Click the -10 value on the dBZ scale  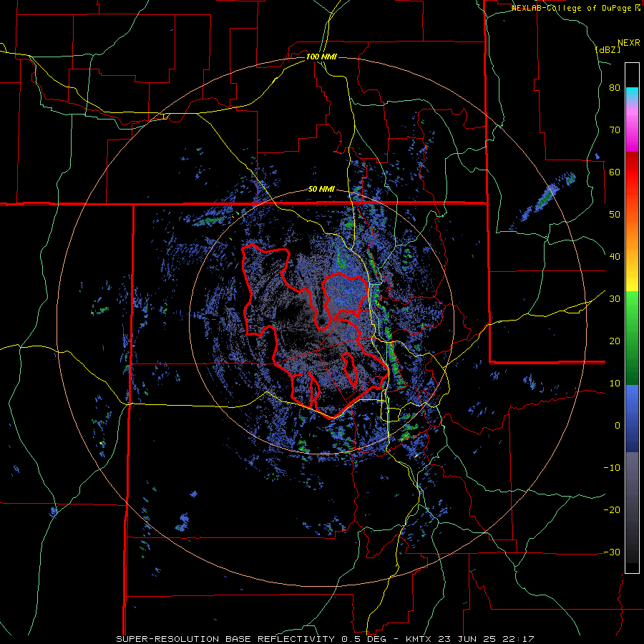612,468
